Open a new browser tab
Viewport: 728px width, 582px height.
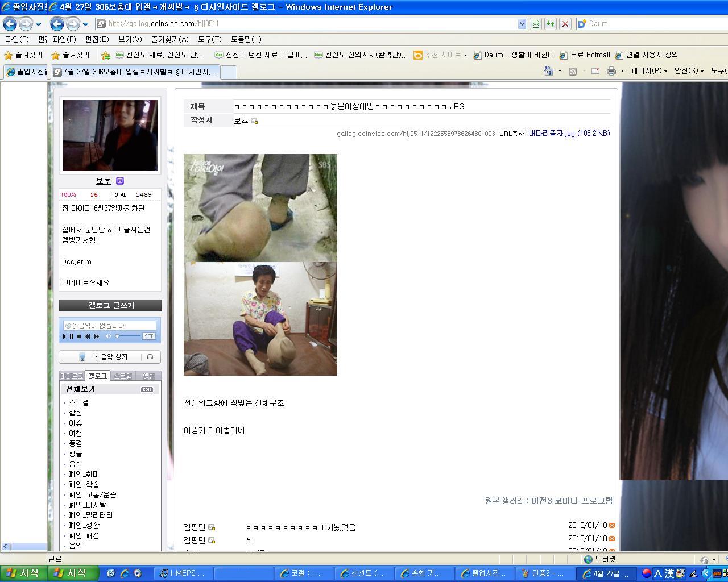(228, 72)
